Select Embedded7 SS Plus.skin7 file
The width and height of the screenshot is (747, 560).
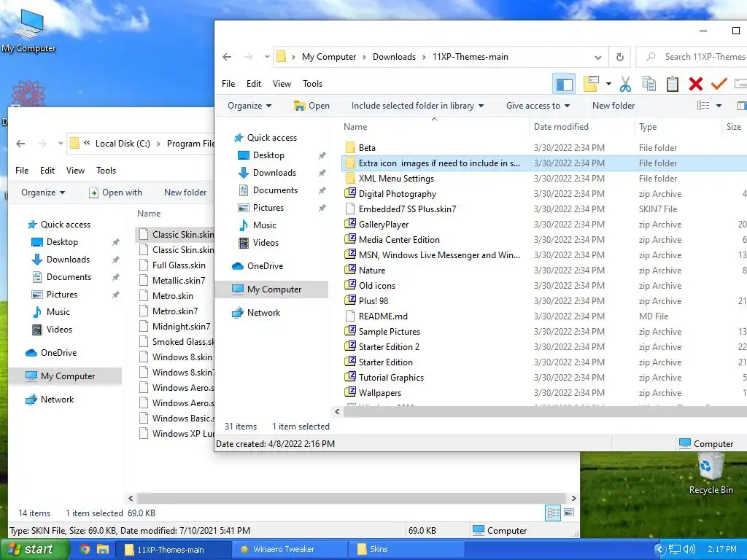[x=407, y=209]
